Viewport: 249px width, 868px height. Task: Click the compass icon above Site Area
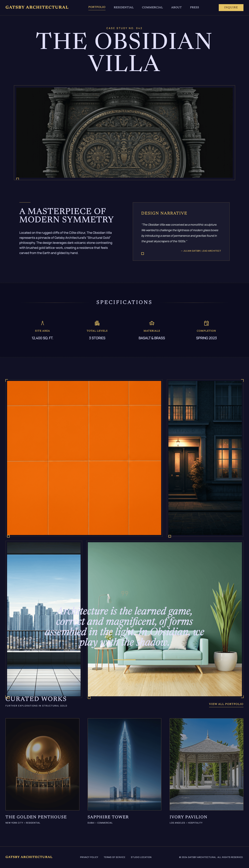coord(43,323)
